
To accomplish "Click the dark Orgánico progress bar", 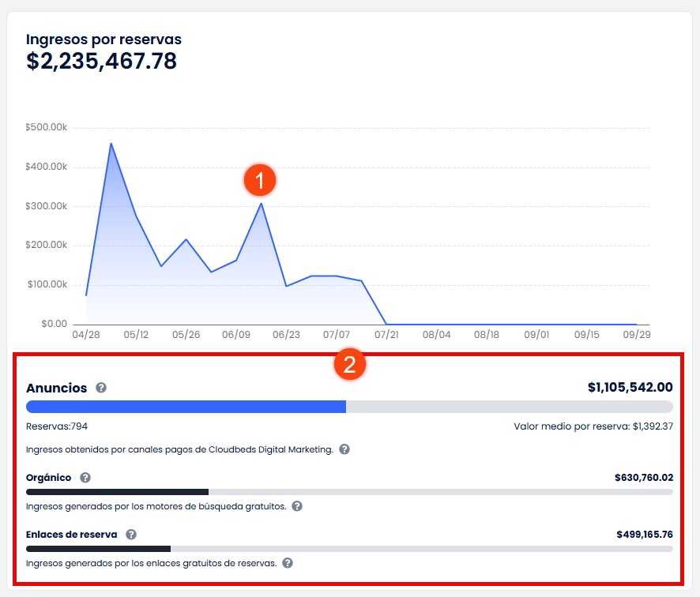I will coord(117,492).
